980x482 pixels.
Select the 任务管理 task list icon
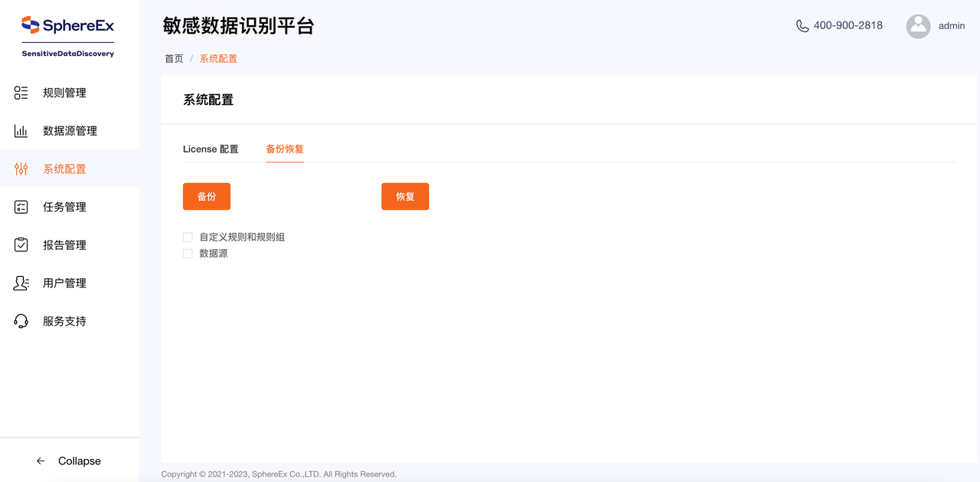coord(21,206)
